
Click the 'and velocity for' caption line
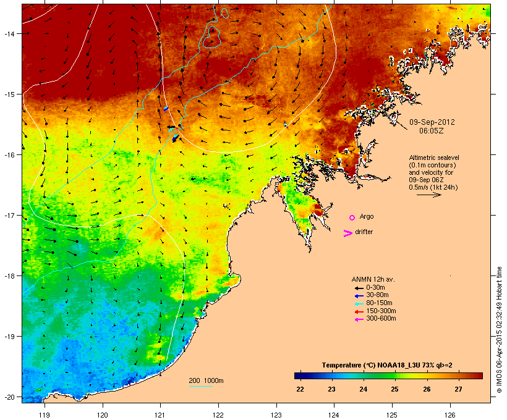[431, 172]
